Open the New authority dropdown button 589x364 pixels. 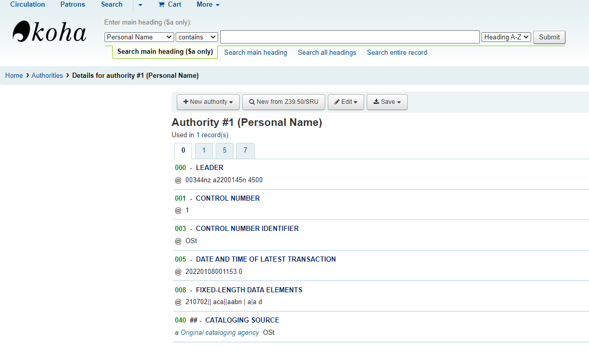pos(207,102)
